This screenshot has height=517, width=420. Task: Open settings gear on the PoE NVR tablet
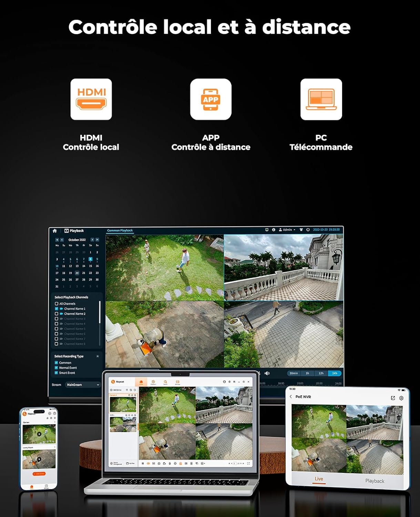(x=401, y=398)
